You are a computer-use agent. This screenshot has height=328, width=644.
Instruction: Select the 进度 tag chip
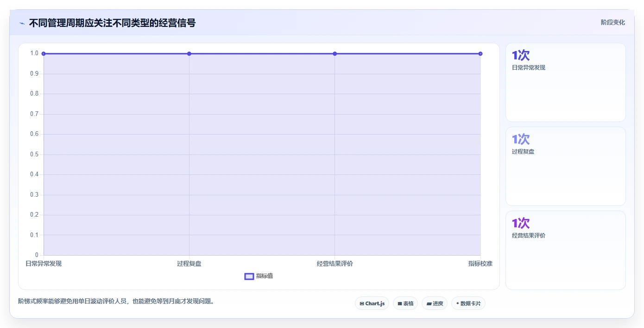point(435,303)
